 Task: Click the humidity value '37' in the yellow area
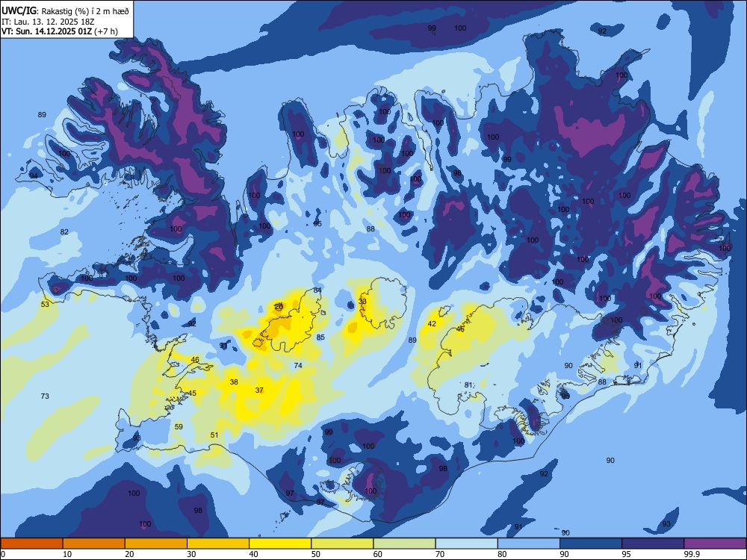(259, 390)
